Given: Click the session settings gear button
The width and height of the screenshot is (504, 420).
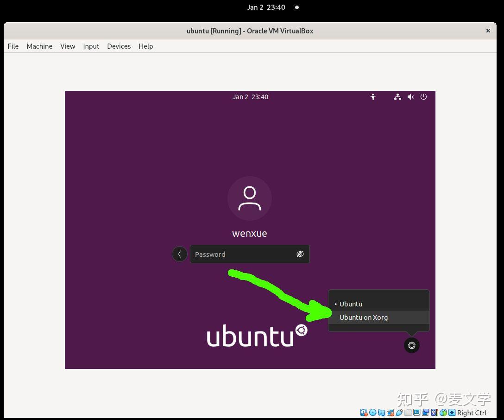Looking at the screenshot, I should point(412,345).
